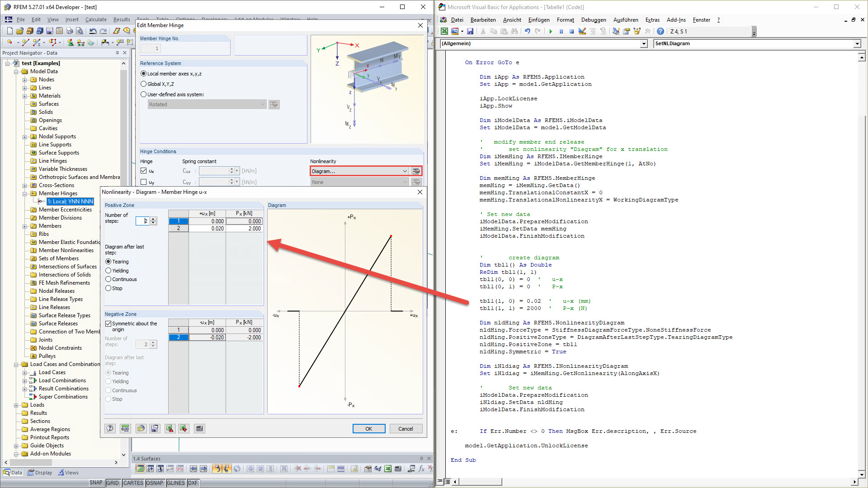Click Cancel button to discard diagram changes
Screen dimensions: 868x488
click(x=406, y=428)
